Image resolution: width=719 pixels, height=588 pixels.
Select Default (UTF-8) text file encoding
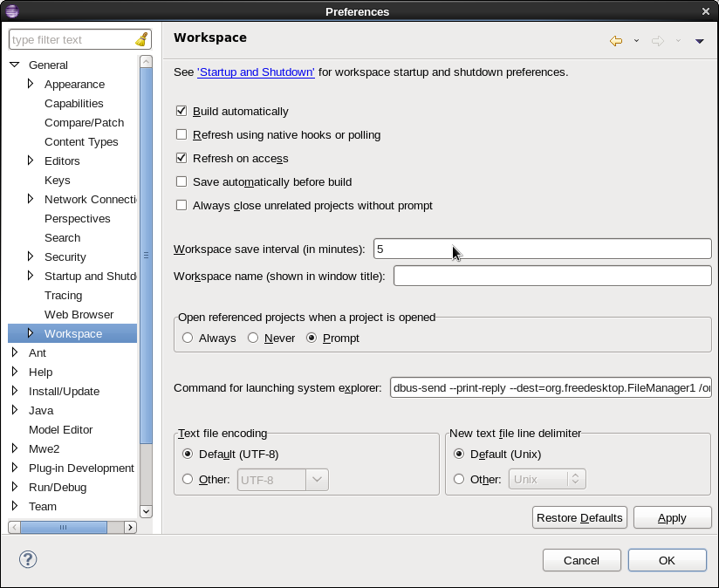pyautogui.click(x=187, y=454)
